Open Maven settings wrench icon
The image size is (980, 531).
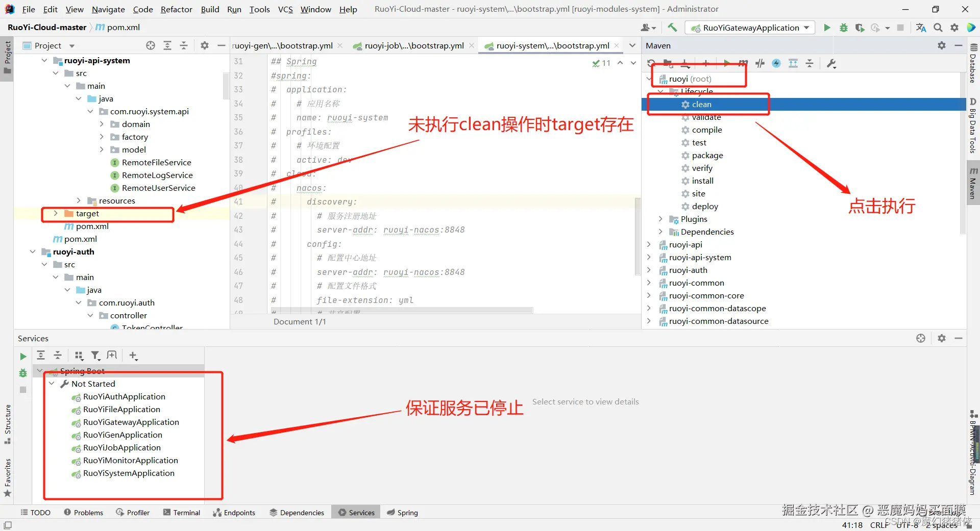831,63
